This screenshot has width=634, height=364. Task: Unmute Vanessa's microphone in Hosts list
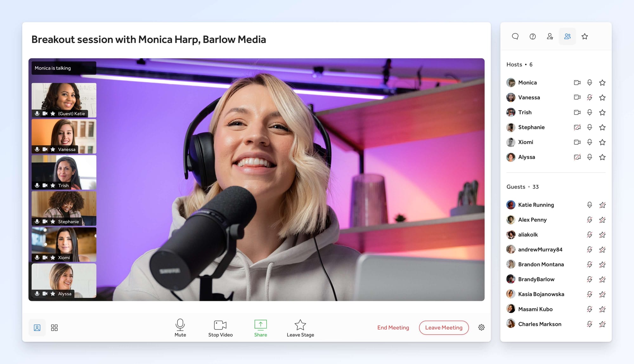click(x=589, y=98)
